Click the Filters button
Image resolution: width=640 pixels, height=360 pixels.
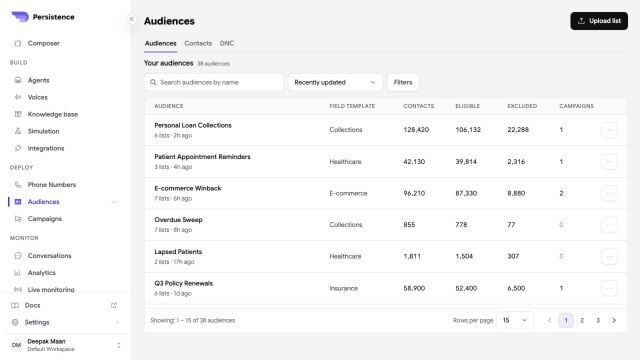[403, 82]
